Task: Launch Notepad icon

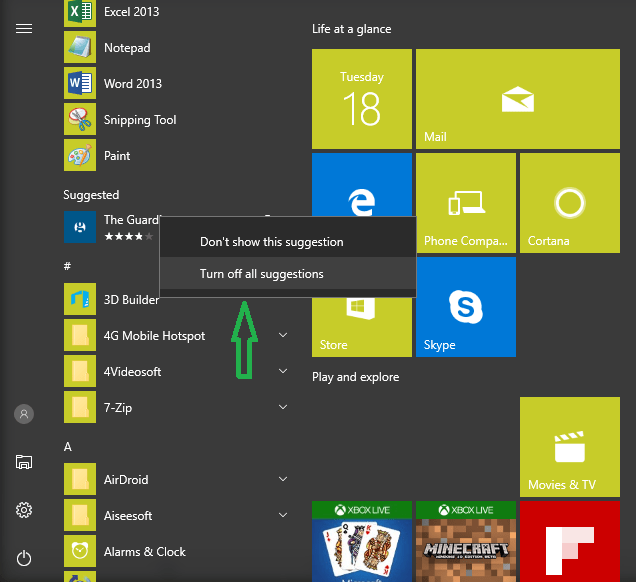Action: click(x=80, y=47)
